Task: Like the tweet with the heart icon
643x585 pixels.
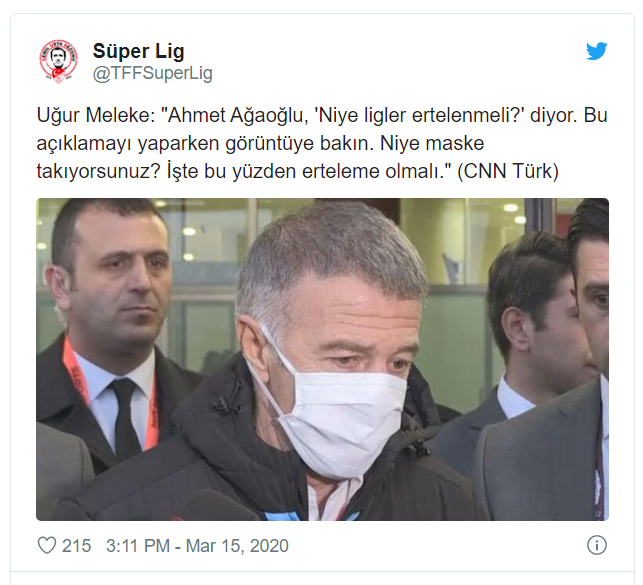Action: point(47,546)
